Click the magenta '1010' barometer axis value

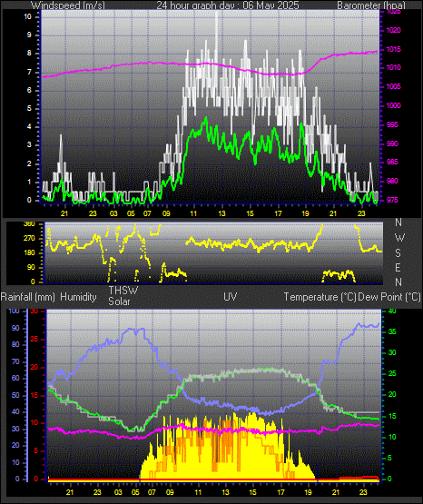tap(393, 68)
